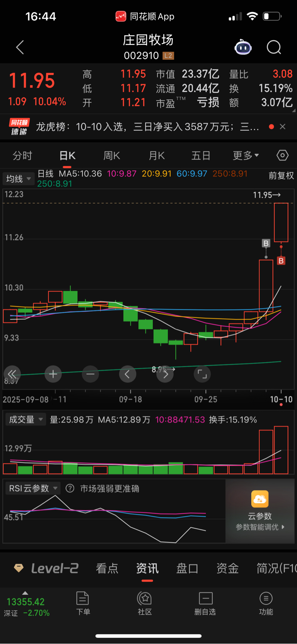
Task: Move chart right with next arrow
Action: pyautogui.click(x=165, y=374)
